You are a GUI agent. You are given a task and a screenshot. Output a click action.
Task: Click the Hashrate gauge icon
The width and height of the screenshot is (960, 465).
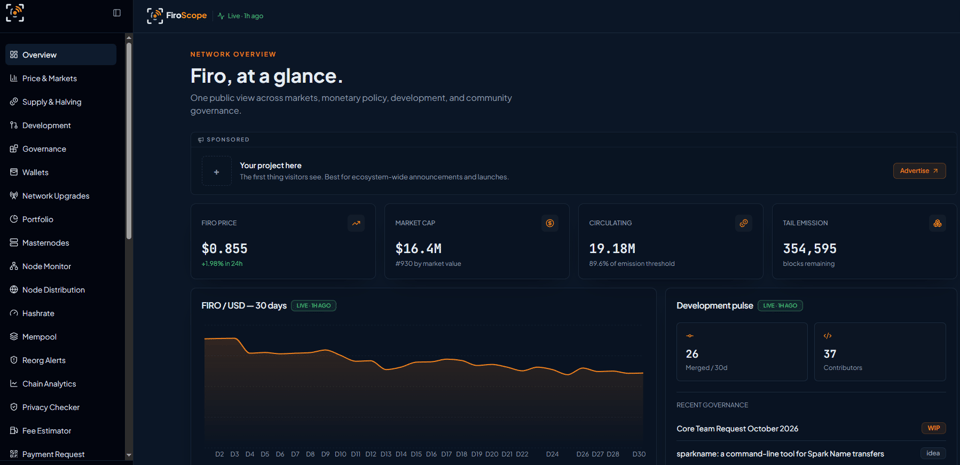[x=13, y=313]
